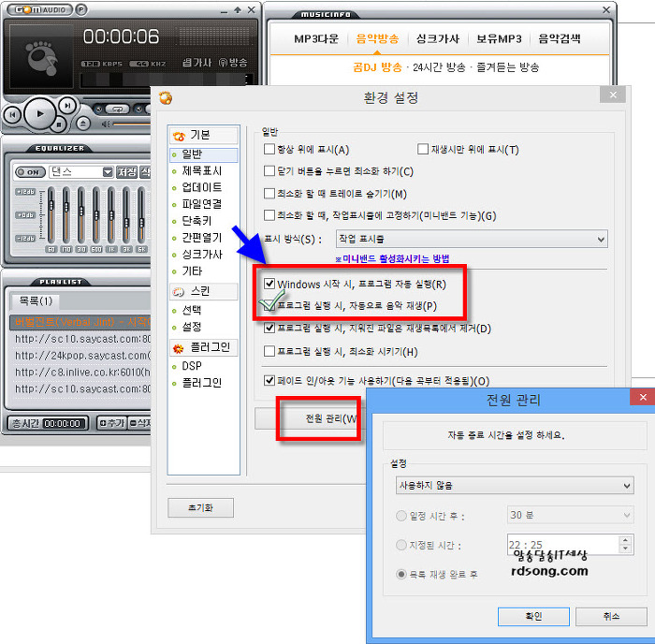Click the 방송 broadcast icon on player
The height and width of the screenshot is (644, 655).
(230, 62)
